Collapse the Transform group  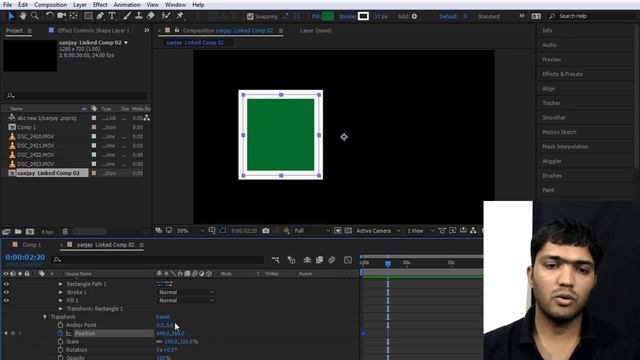[x=45, y=317]
